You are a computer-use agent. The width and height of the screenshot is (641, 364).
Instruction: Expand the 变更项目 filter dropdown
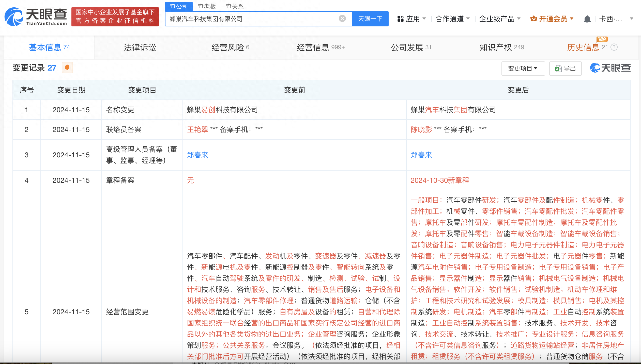523,68
